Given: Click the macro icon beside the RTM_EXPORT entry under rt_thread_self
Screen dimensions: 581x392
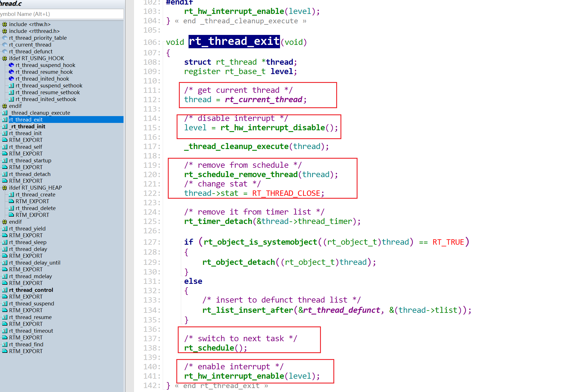Looking at the screenshot, I should click(x=5, y=154).
